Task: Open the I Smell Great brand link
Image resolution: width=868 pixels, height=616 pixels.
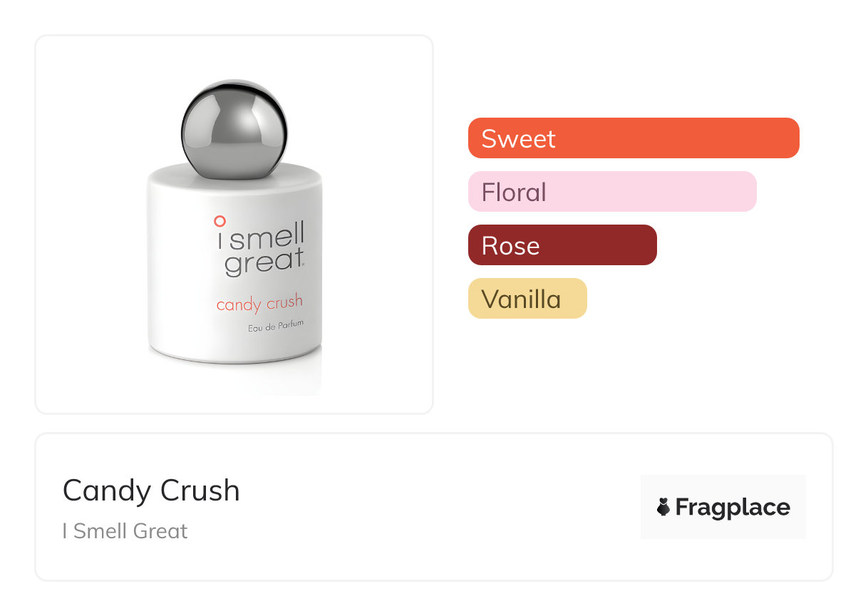Action: (125, 531)
